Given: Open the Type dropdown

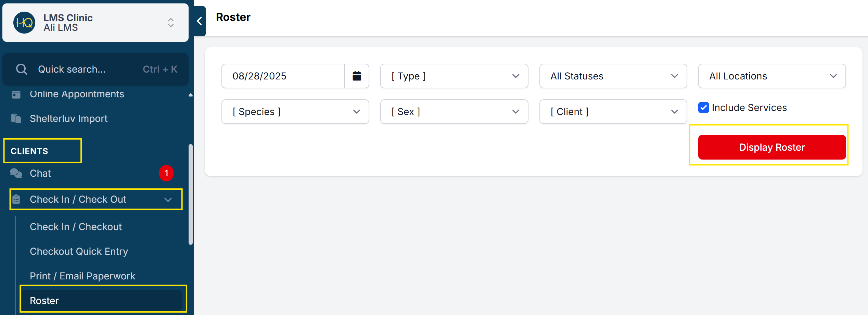Looking at the screenshot, I should pyautogui.click(x=454, y=76).
